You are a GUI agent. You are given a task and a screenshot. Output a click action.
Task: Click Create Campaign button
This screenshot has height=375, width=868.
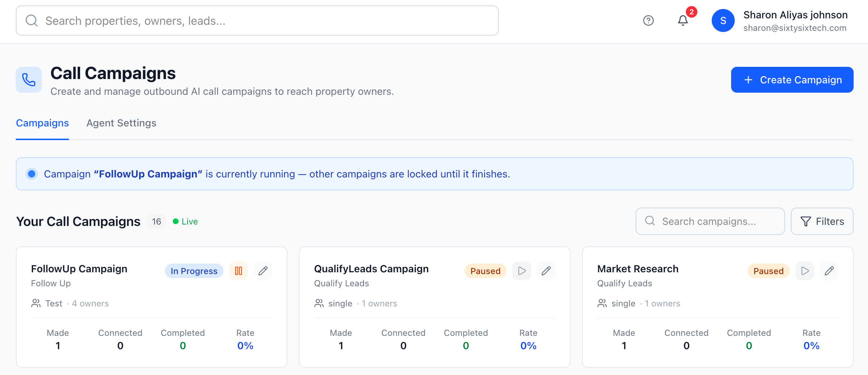792,80
